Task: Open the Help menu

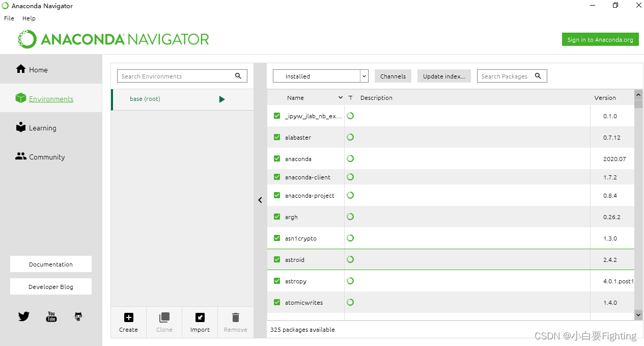Action: click(29, 18)
